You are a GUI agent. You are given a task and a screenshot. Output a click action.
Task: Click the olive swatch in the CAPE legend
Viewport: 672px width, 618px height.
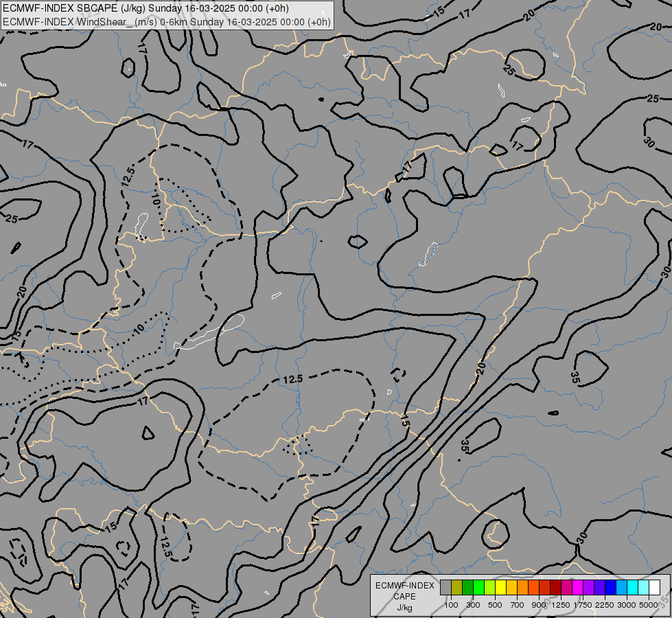click(x=456, y=587)
